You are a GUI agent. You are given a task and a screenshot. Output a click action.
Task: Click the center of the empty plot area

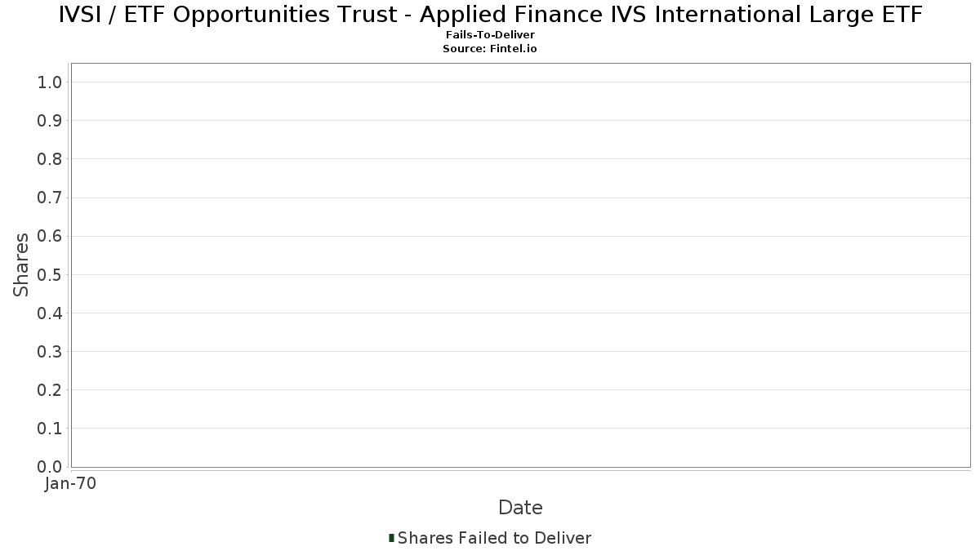(520, 264)
